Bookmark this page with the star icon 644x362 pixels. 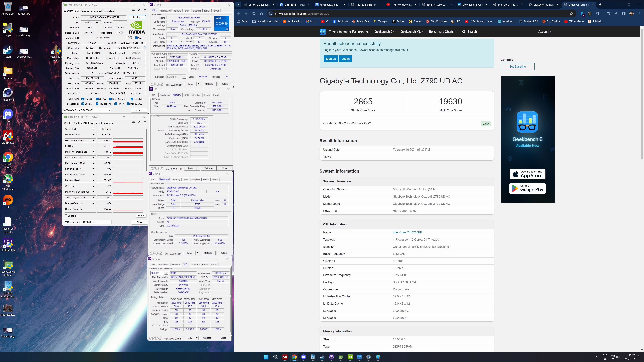[x=571, y=14]
